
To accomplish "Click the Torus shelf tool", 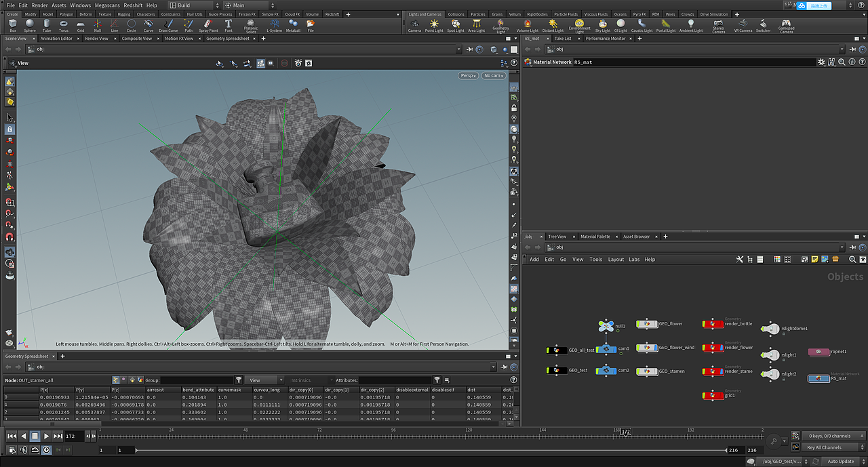I will tap(63, 26).
